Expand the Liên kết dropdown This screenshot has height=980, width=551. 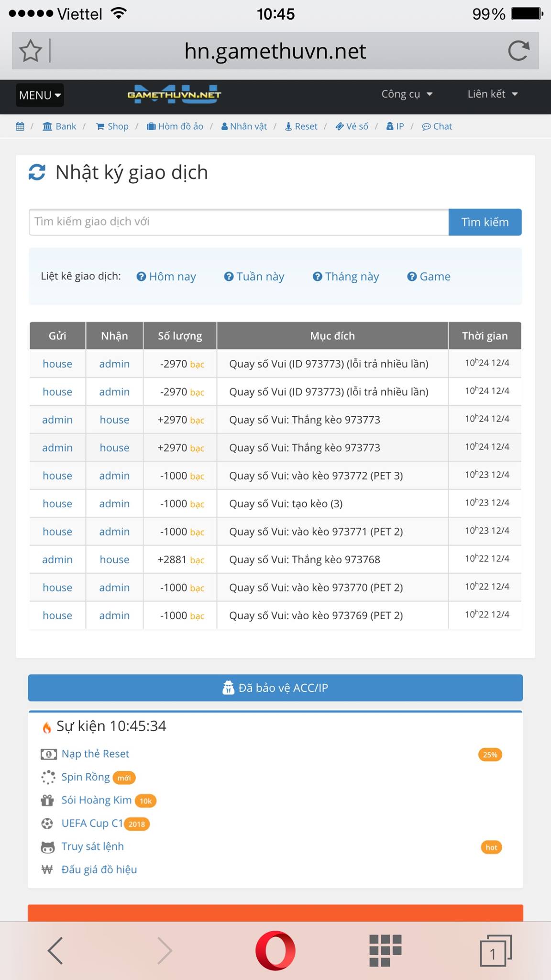click(x=492, y=94)
